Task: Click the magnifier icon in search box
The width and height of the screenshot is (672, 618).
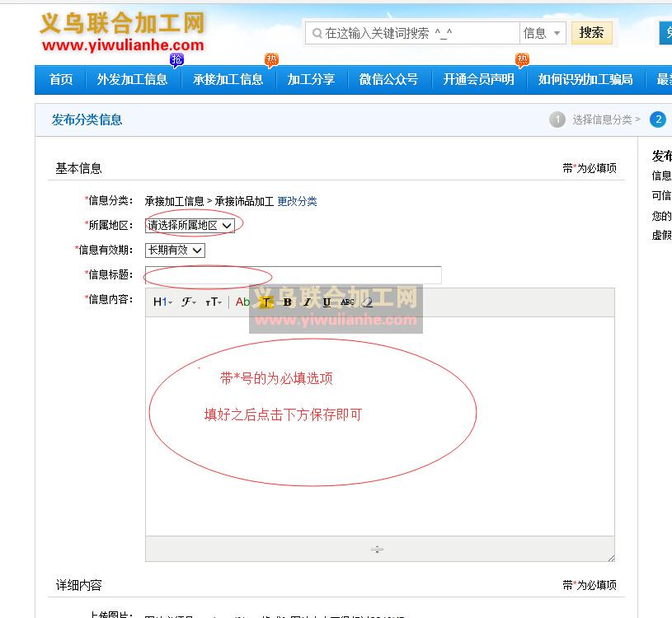Action: click(x=317, y=33)
